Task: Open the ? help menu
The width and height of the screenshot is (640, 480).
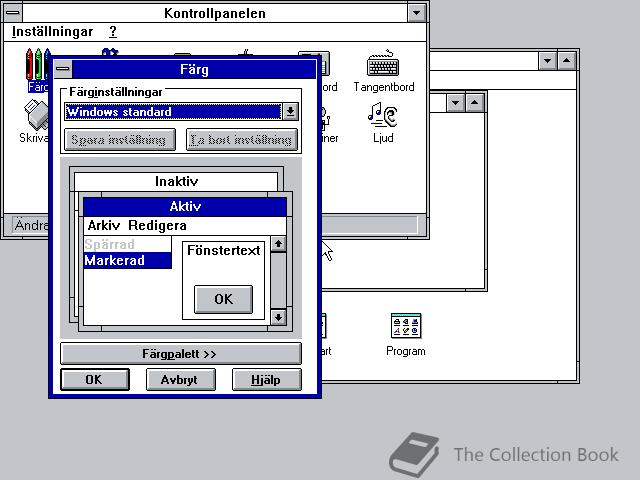Action: [113, 31]
